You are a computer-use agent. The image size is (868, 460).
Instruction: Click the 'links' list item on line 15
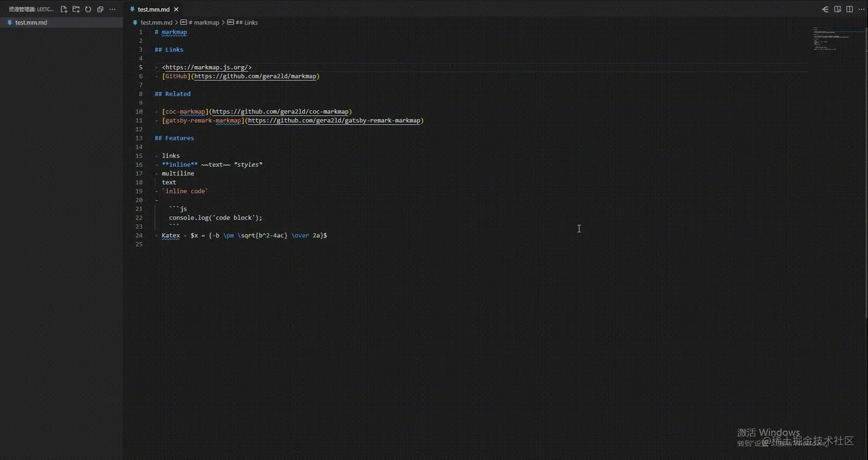tap(170, 156)
